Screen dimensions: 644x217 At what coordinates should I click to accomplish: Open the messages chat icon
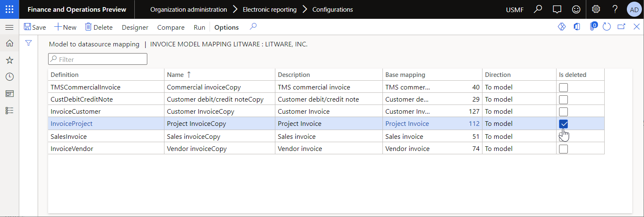[x=557, y=9]
